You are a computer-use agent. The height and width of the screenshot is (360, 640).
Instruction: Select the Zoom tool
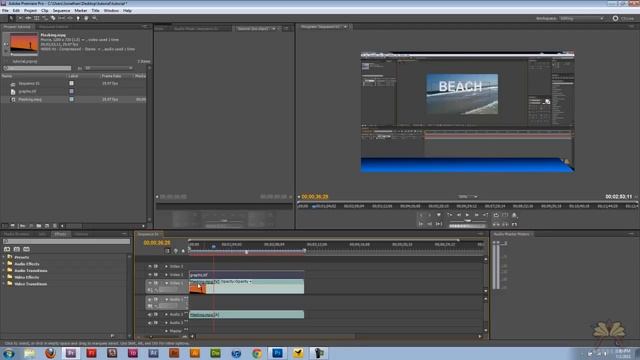coord(94,18)
